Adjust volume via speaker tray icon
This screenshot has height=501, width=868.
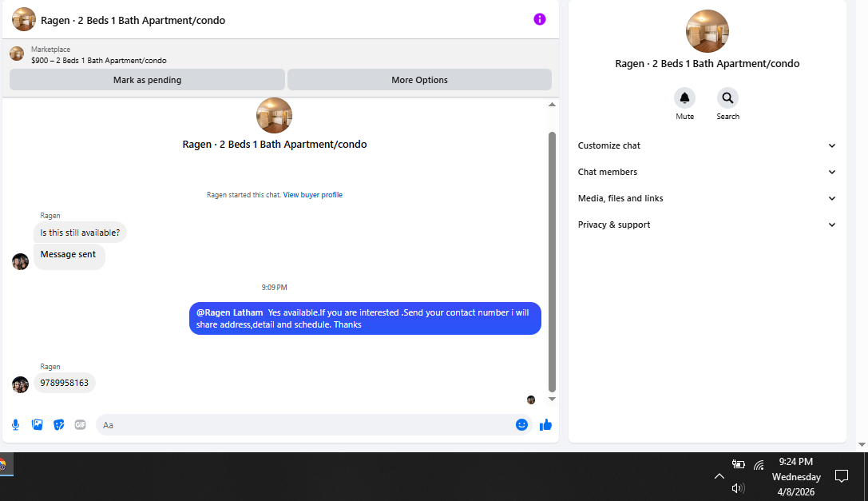coord(738,488)
